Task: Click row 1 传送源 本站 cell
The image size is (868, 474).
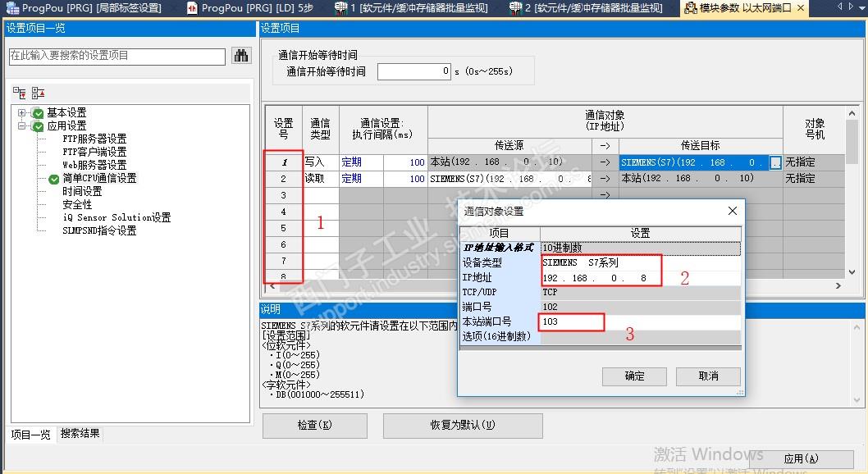Action: click(x=509, y=162)
